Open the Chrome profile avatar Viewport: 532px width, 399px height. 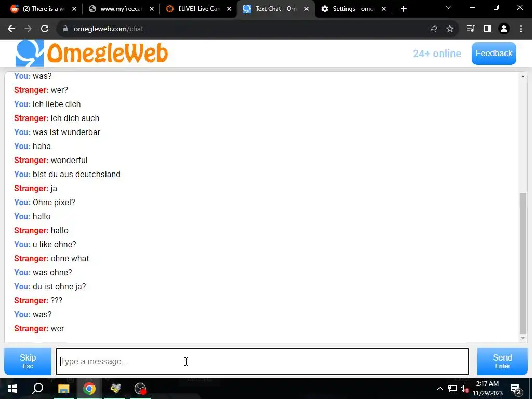pos(504,29)
